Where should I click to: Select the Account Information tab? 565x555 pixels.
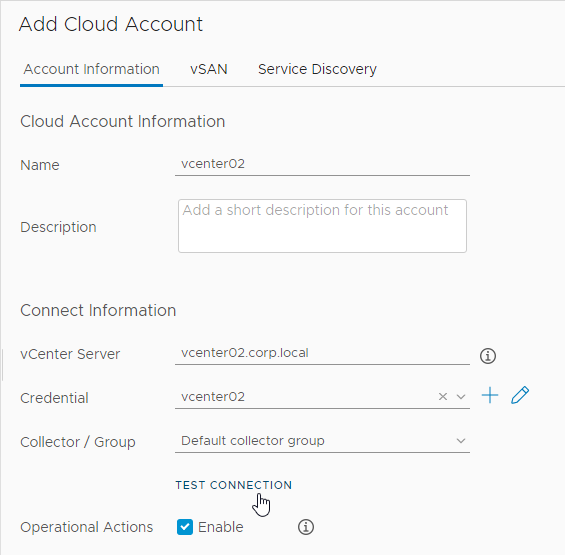tap(92, 69)
